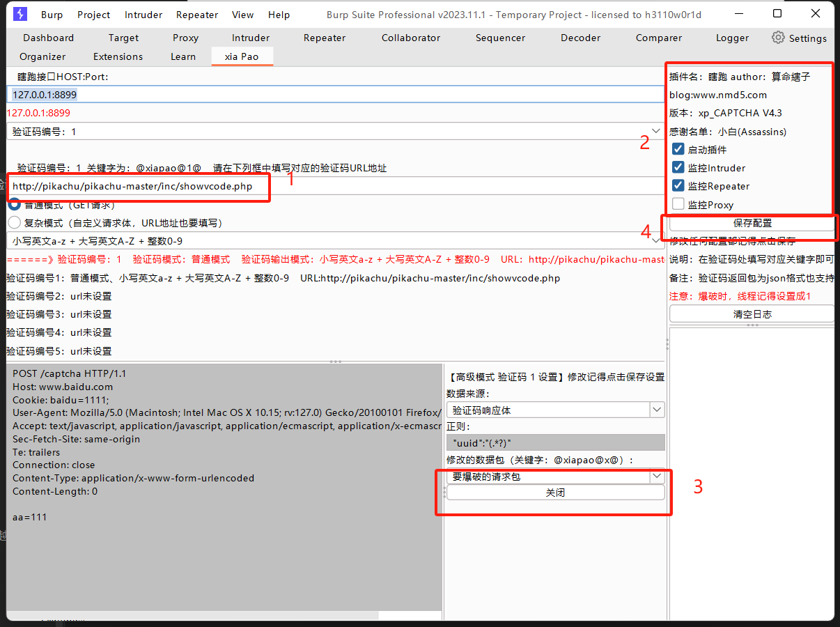Switch to the Proxy tab
Viewport: 840px width, 627px height.
185,38
